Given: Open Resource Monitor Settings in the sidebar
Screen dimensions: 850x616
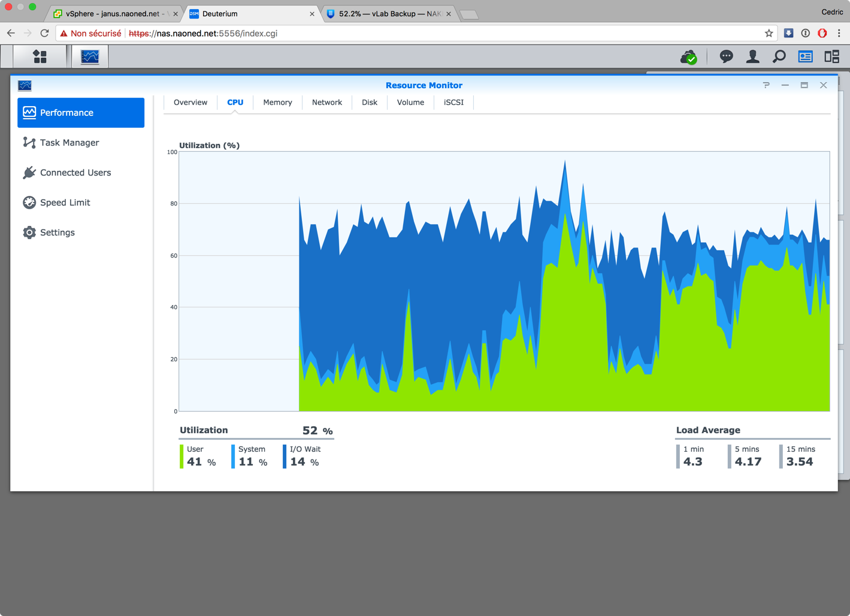Looking at the screenshot, I should point(58,232).
